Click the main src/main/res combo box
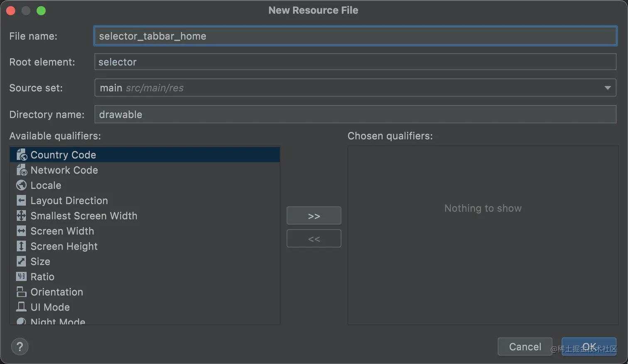Image resolution: width=628 pixels, height=364 pixels. 356,88
